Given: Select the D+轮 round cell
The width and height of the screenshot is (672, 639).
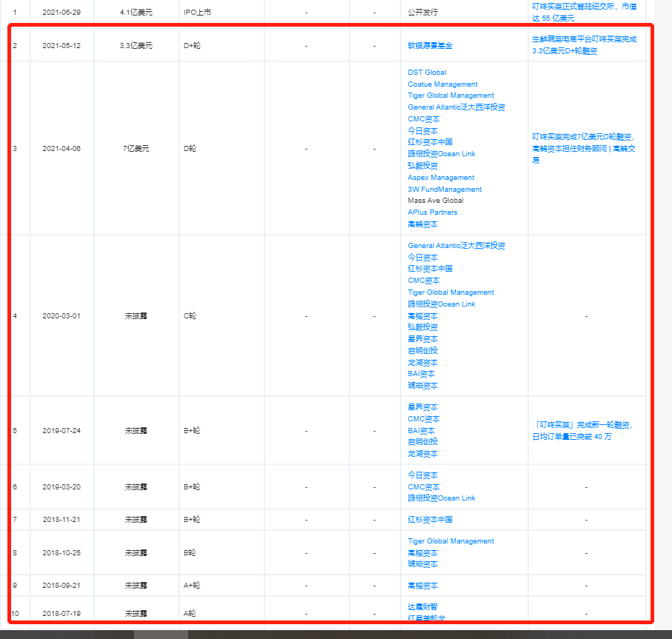Looking at the screenshot, I should pyautogui.click(x=192, y=46).
